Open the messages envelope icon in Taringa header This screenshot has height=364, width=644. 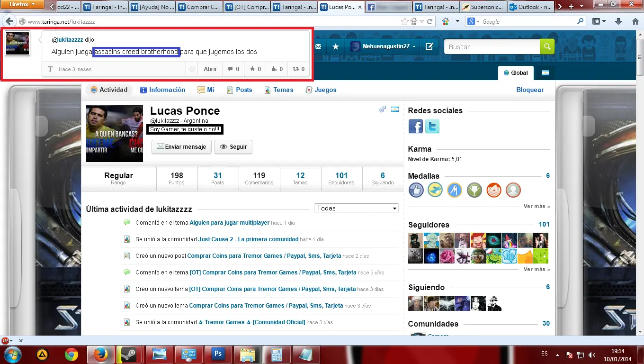pos(318,46)
